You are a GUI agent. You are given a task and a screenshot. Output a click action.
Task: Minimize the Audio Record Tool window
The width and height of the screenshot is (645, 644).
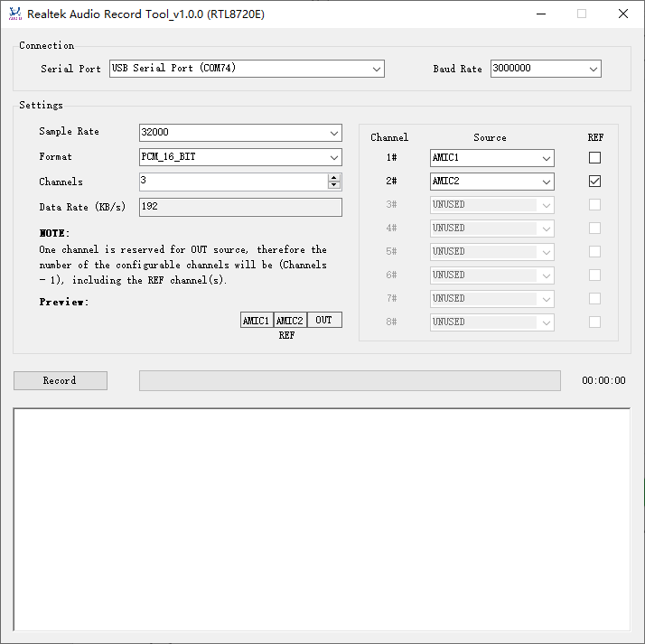pos(540,14)
